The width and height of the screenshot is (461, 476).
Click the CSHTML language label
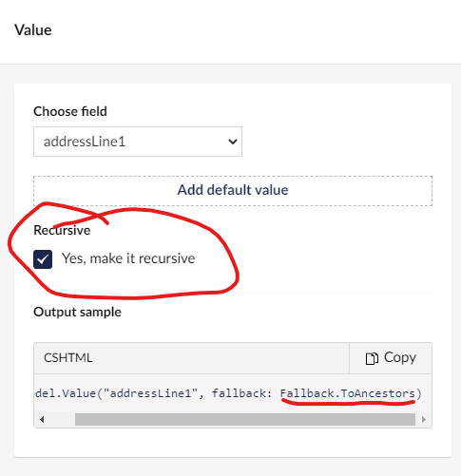(x=68, y=358)
